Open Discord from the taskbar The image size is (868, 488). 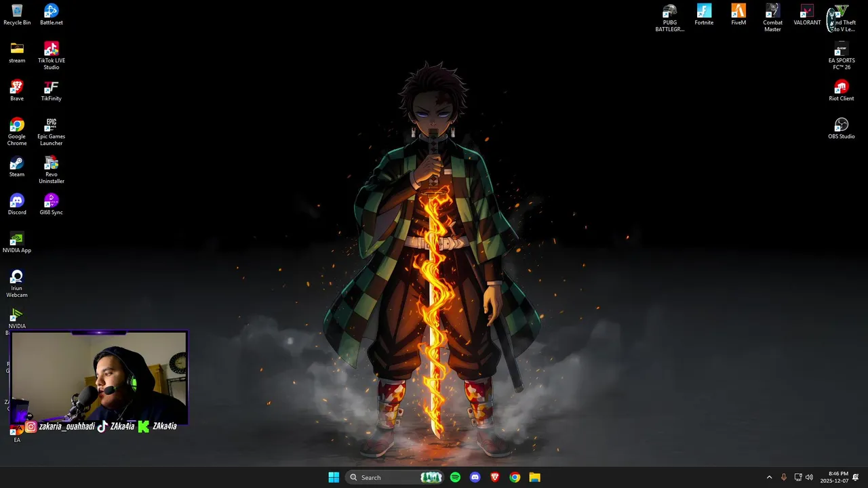tap(475, 477)
